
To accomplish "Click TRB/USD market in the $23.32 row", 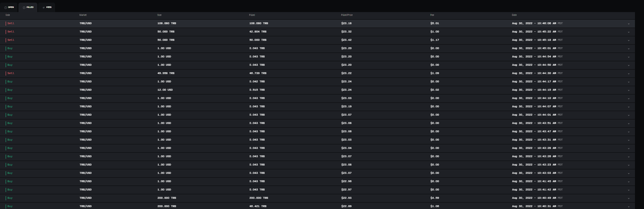I will pos(86,32).
